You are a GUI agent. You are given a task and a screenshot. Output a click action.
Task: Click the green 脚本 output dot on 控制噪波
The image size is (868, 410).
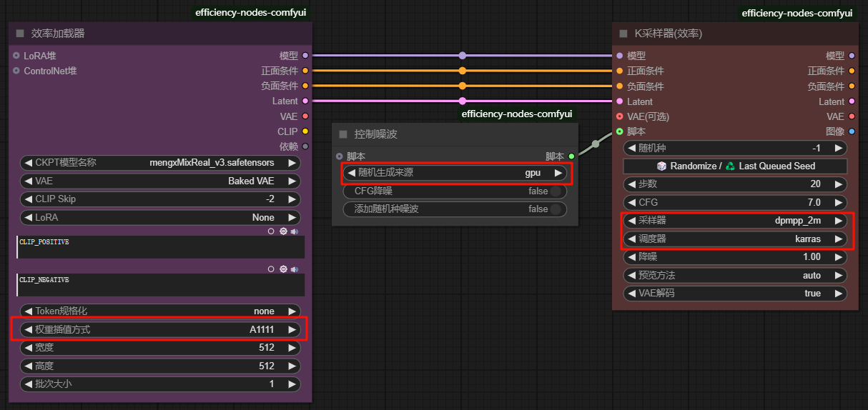(571, 156)
